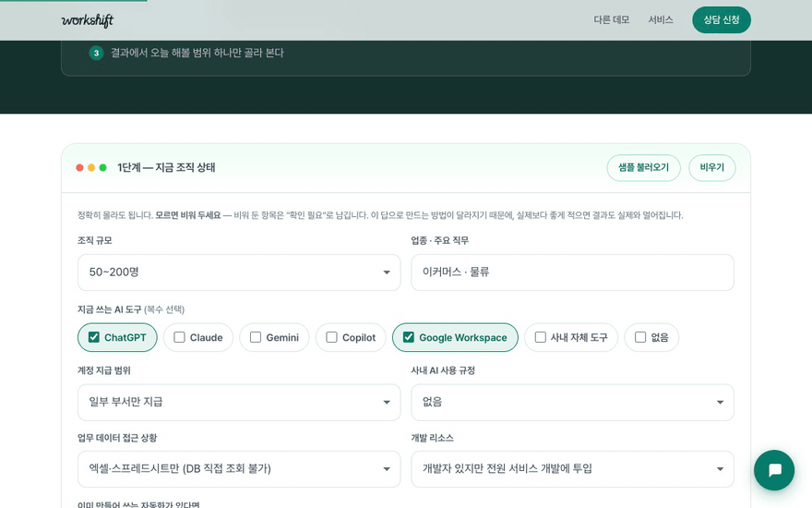This screenshot has height=508, width=812.
Task: Enable the Gemini checkbox
Action: [x=256, y=337]
